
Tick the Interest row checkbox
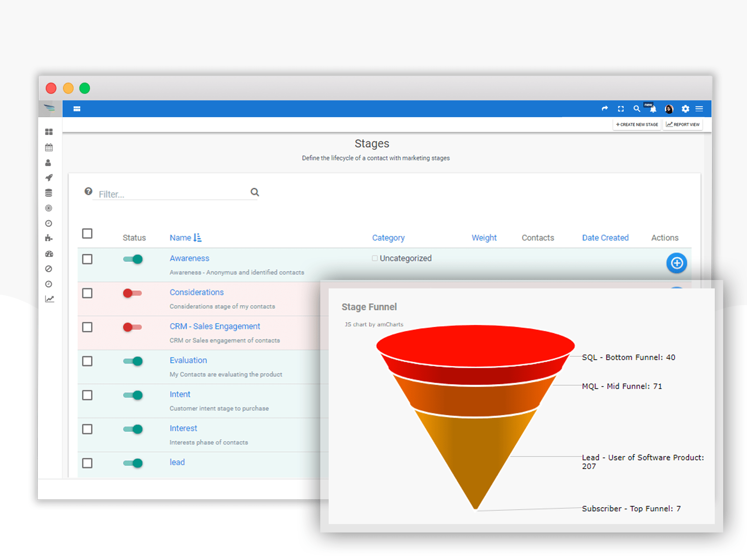tap(87, 429)
